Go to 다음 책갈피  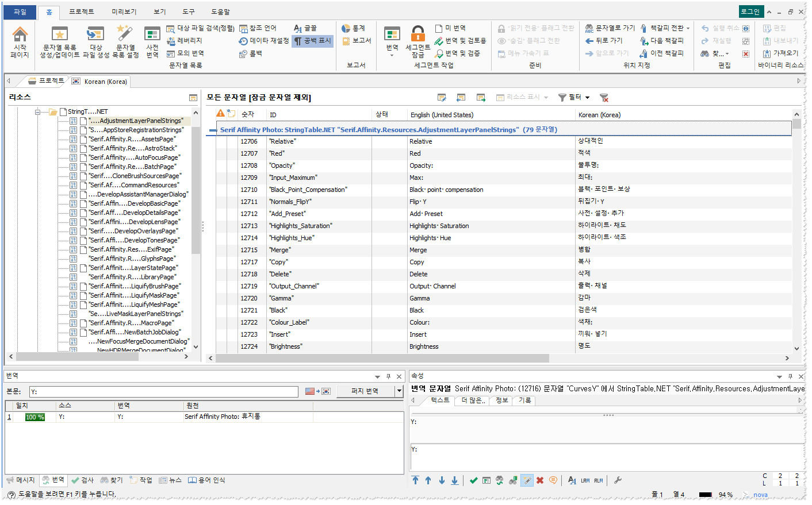[x=662, y=41]
